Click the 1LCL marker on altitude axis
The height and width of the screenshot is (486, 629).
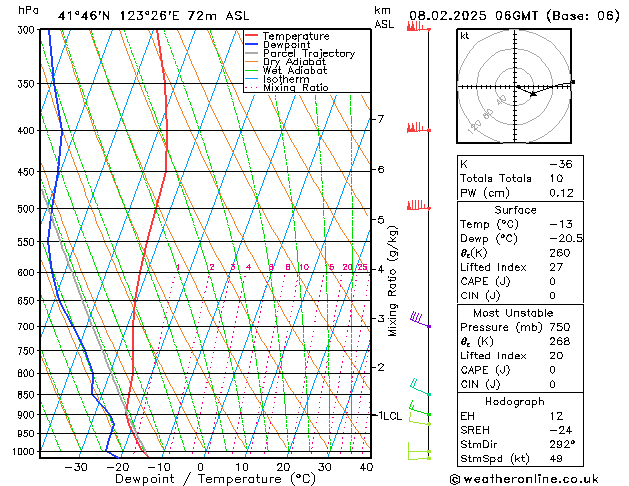pyautogui.click(x=388, y=415)
